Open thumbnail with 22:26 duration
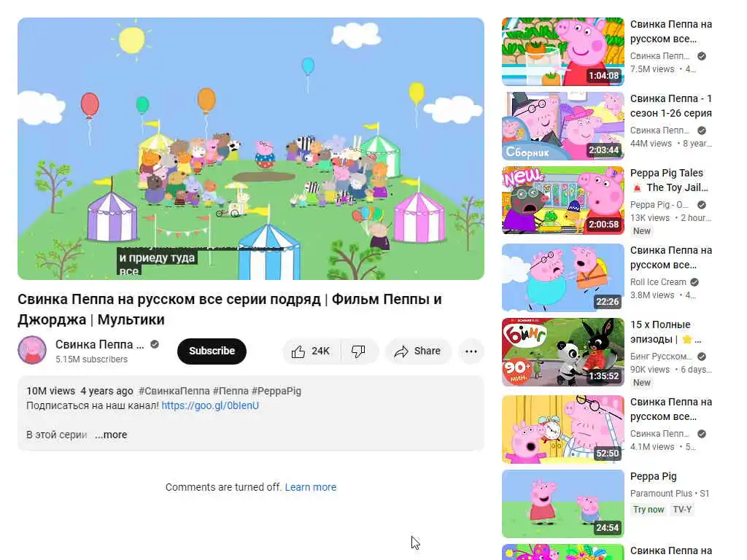747x560 pixels. pos(562,278)
